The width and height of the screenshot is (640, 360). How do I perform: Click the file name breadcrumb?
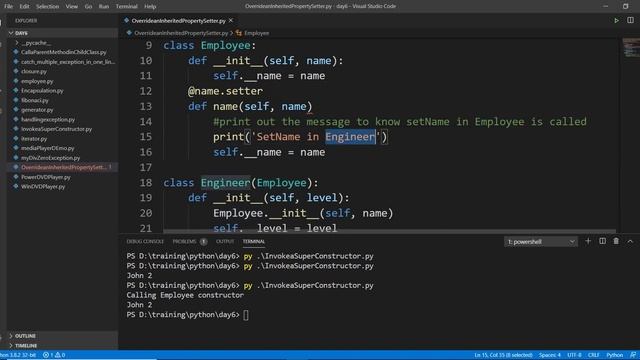click(x=178, y=33)
